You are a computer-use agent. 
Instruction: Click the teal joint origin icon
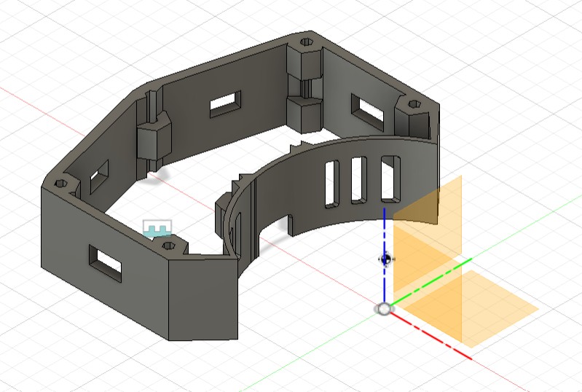pyautogui.click(x=157, y=230)
